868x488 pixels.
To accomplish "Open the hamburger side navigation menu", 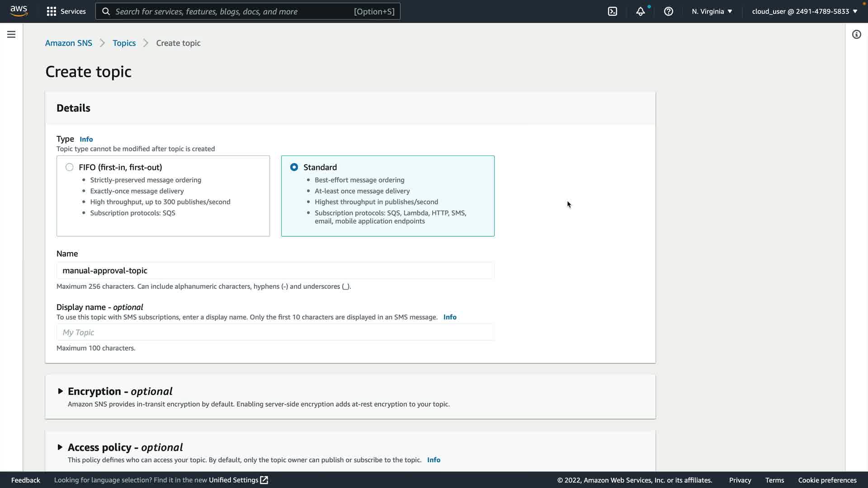I will point(11,34).
